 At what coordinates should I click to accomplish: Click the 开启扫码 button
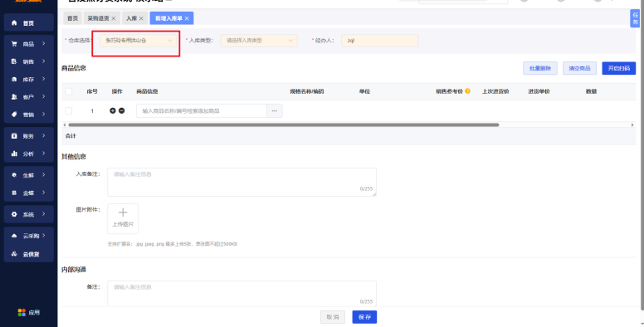pyautogui.click(x=619, y=68)
